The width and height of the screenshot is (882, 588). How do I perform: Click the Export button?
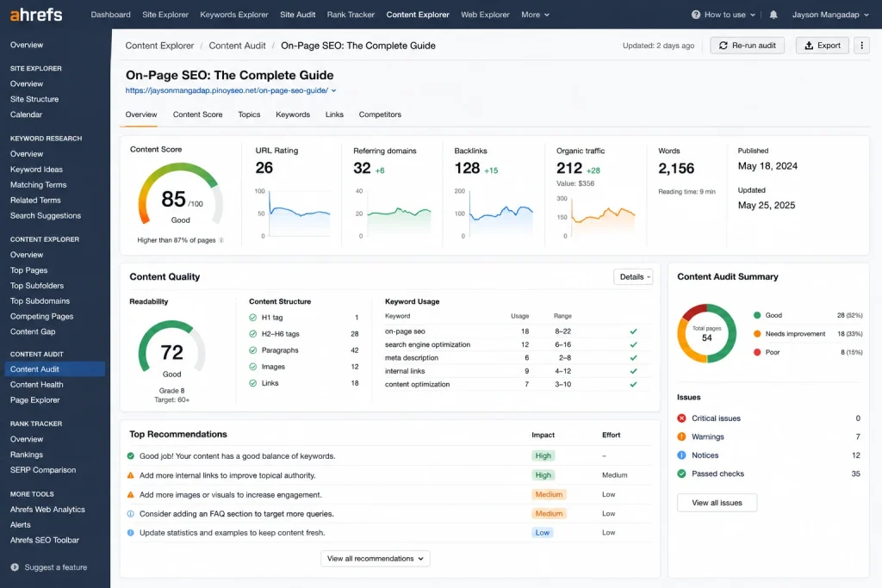coord(822,46)
